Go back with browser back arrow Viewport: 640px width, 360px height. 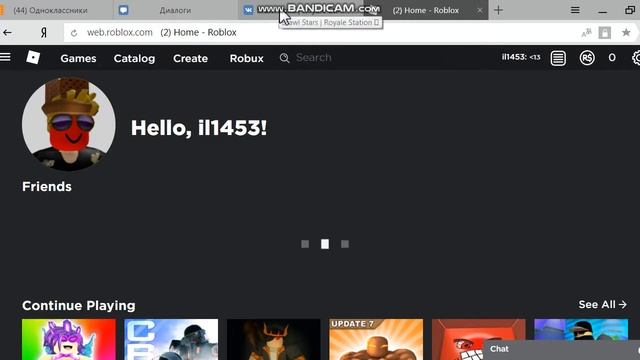pyautogui.click(x=7, y=33)
